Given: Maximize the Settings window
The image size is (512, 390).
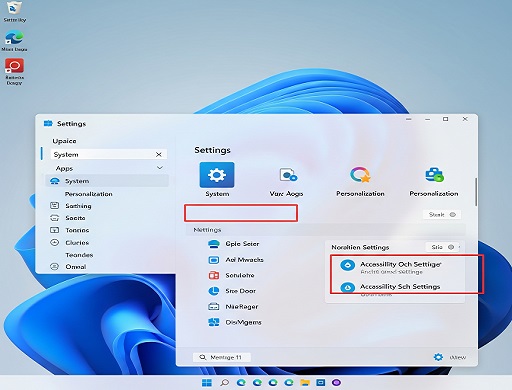Looking at the screenshot, I should pyautogui.click(x=445, y=119).
